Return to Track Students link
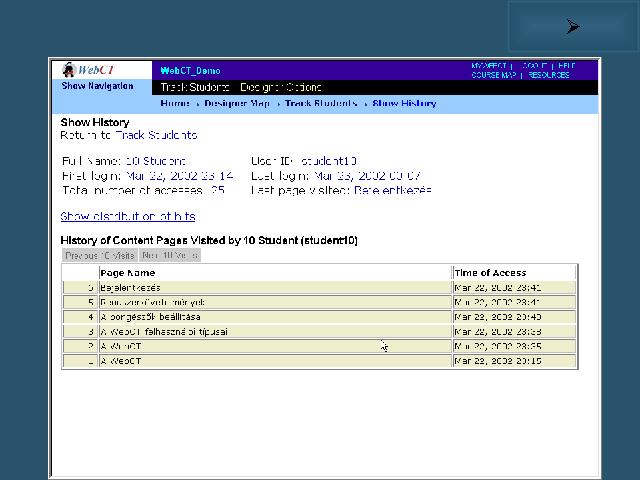640x480 pixels. click(156, 135)
